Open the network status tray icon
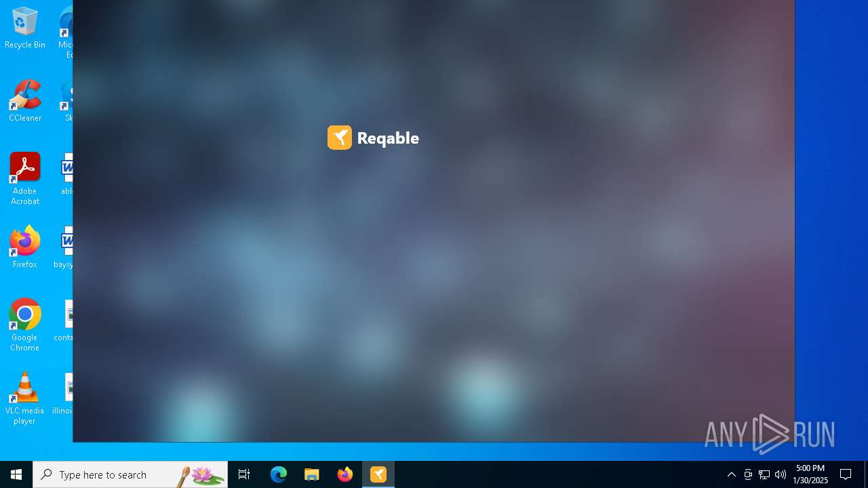Image resolution: width=868 pixels, height=488 pixels. 764,474
